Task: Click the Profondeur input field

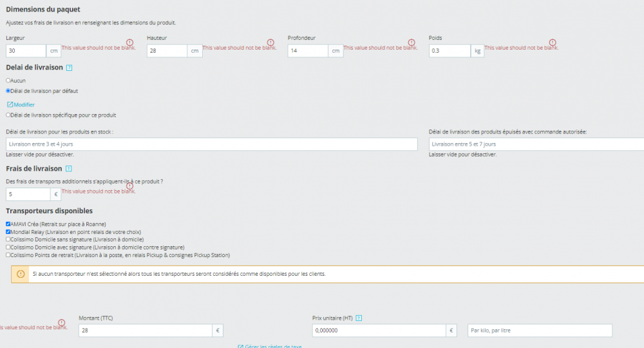Action: click(308, 51)
